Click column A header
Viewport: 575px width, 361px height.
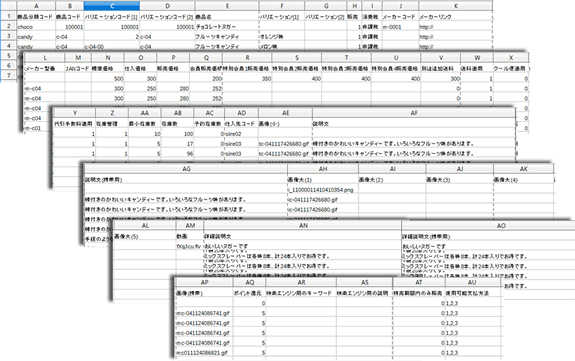36,6
